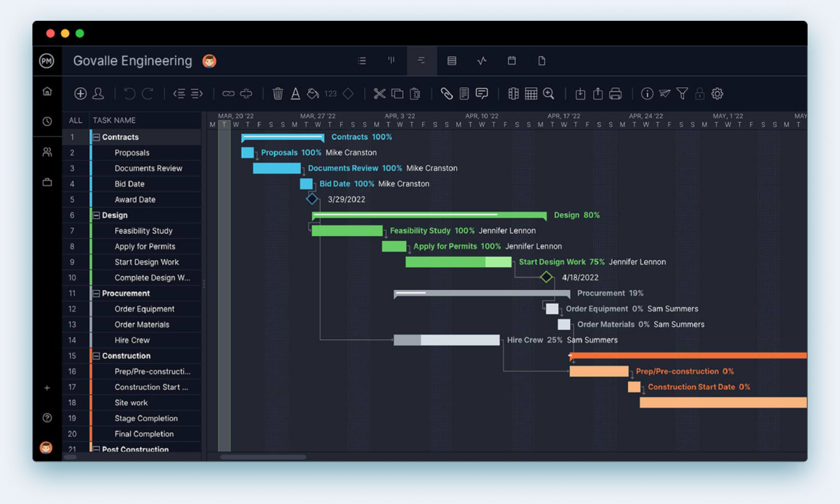Undo the last action
The height and width of the screenshot is (504, 840).
129,94
